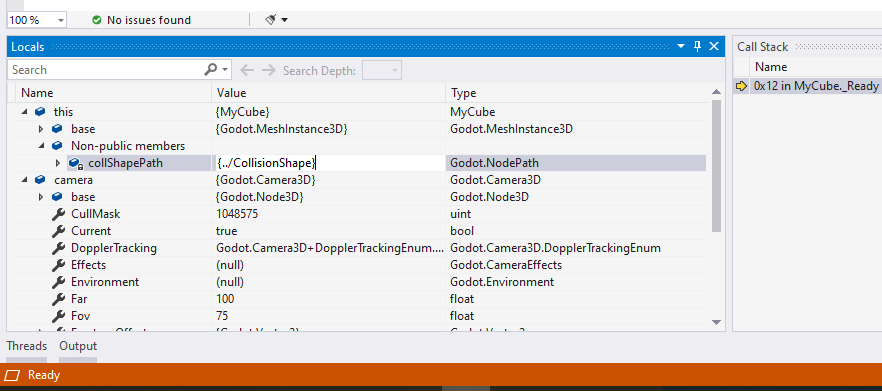Viewport: 882px width, 391px height.
Task: Click the pin auto-hide icon on Locals panel
Action: [x=698, y=47]
